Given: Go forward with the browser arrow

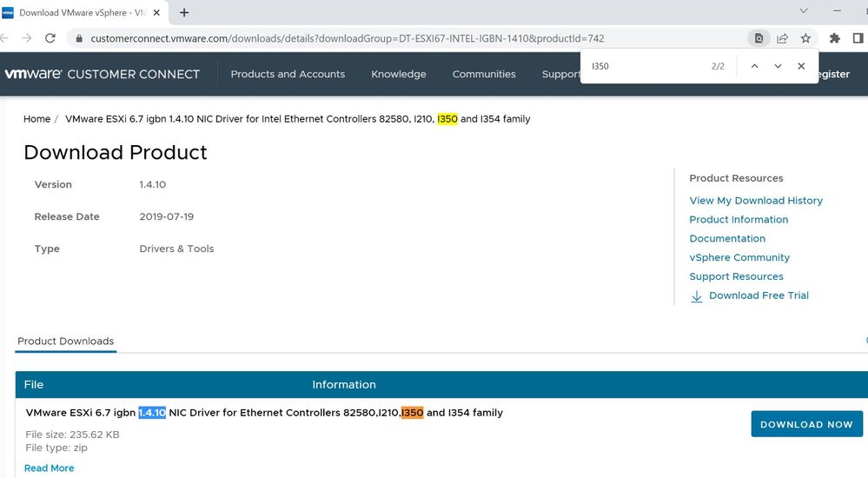Looking at the screenshot, I should pos(26,38).
